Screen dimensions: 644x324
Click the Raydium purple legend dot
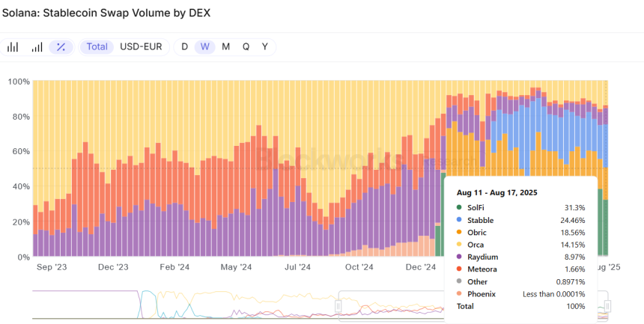click(459, 257)
